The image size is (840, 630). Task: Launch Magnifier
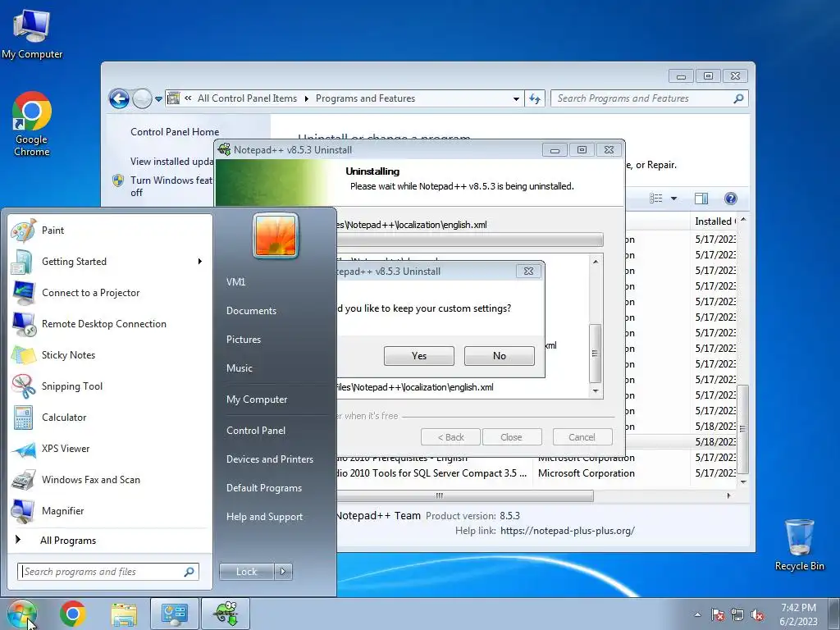point(109,511)
